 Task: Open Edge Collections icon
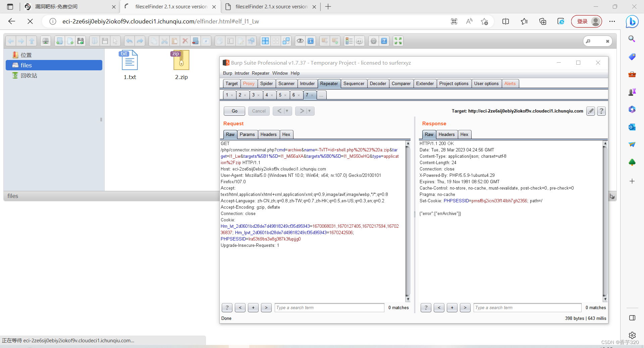(543, 21)
